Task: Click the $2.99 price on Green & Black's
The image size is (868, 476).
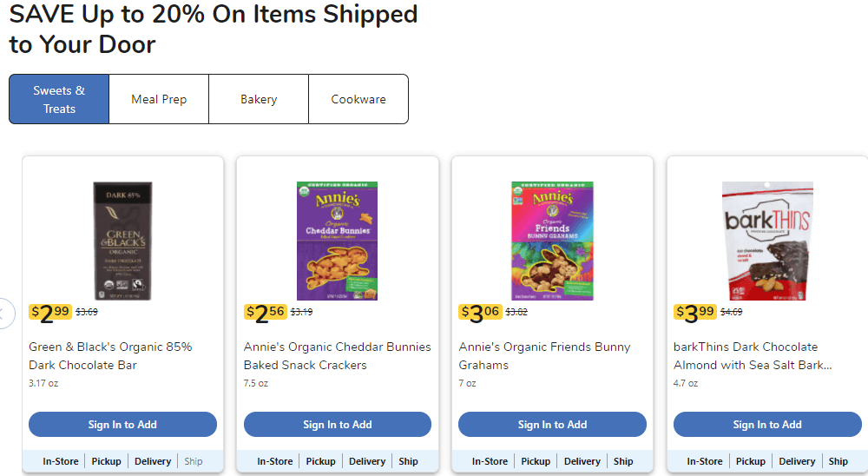Action: 50,313
